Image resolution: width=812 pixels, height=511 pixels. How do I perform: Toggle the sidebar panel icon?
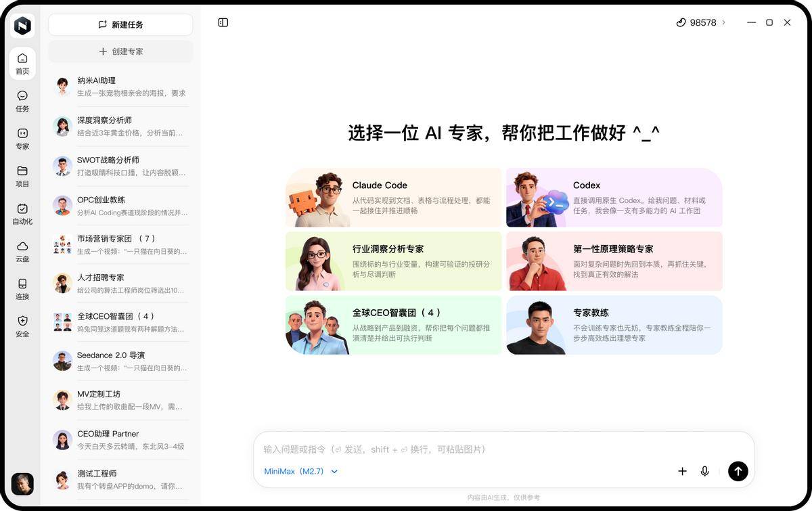pos(223,22)
